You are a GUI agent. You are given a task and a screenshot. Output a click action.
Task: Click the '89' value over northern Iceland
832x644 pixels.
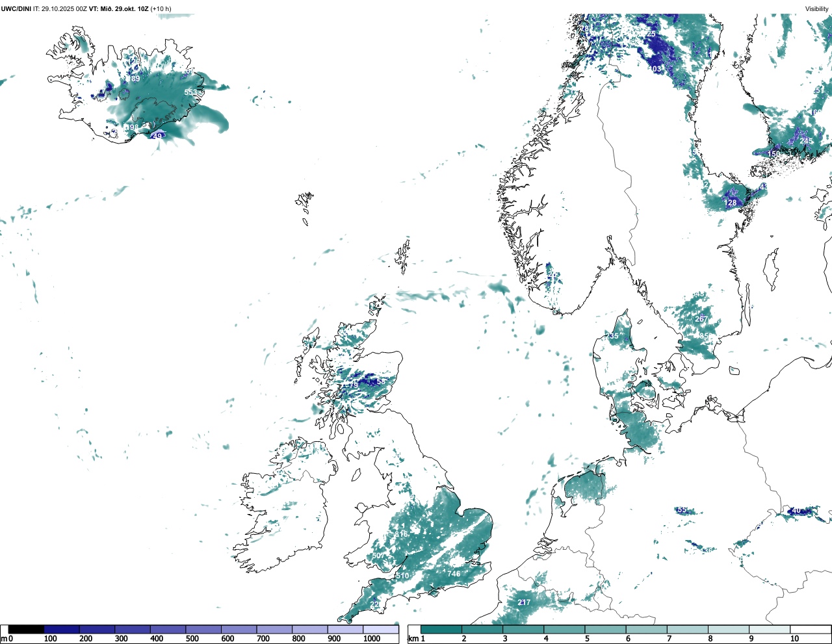(x=135, y=79)
